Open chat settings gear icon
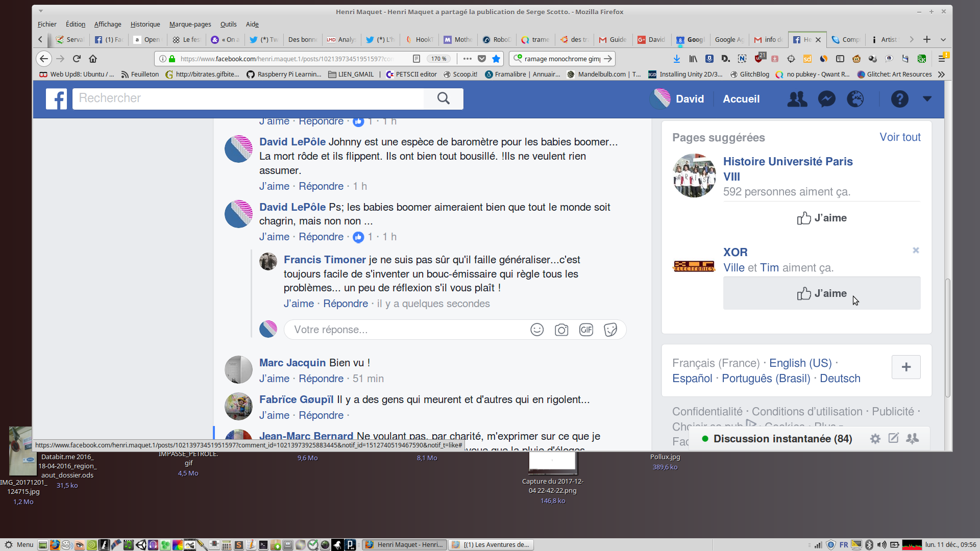Viewport: 980px width, 551px height. [875, 439]
